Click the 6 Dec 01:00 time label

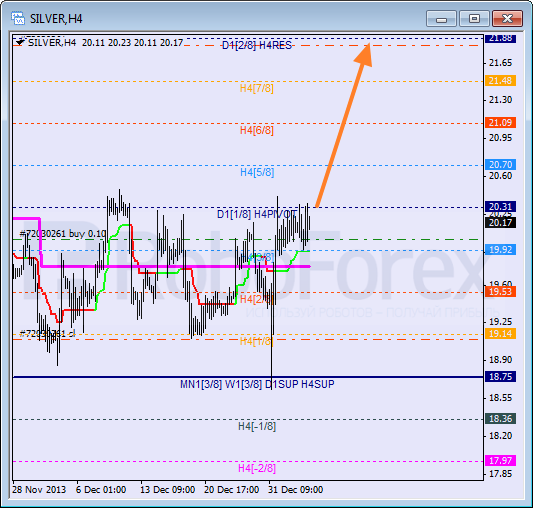coord(101,490)
